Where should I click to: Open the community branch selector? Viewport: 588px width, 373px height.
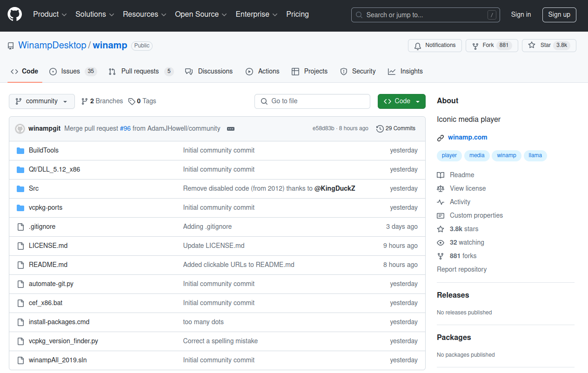[42, 101]
